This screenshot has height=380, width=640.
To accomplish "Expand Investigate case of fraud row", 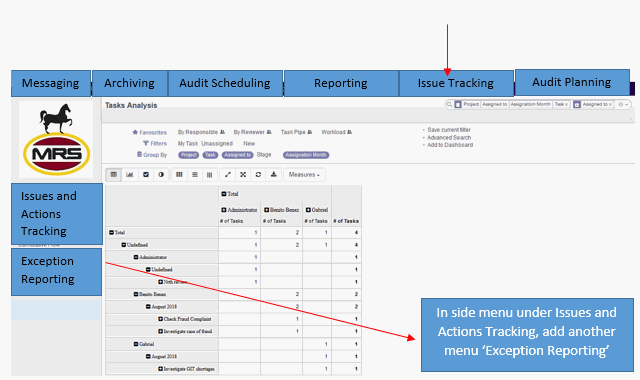I will (160, 331).
